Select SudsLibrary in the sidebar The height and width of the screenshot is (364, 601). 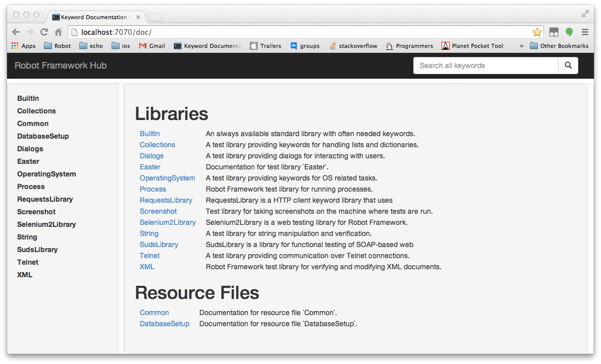point(37,250)
